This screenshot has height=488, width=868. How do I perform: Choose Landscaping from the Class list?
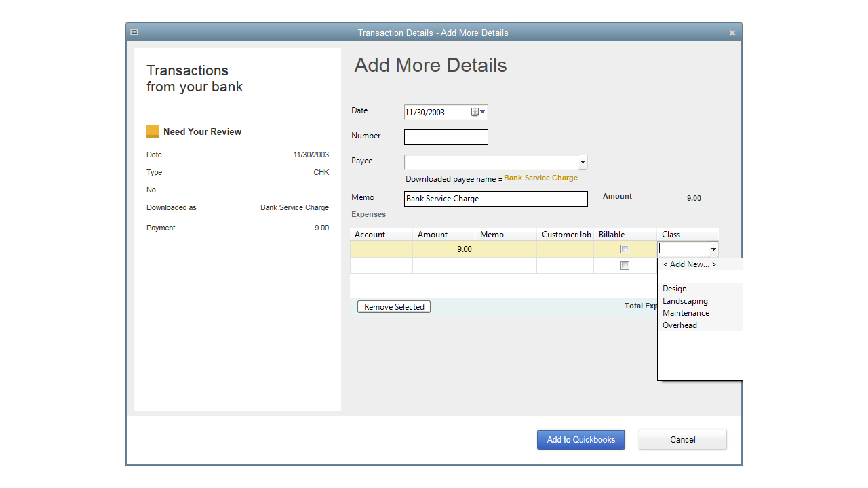pos(685,300)
